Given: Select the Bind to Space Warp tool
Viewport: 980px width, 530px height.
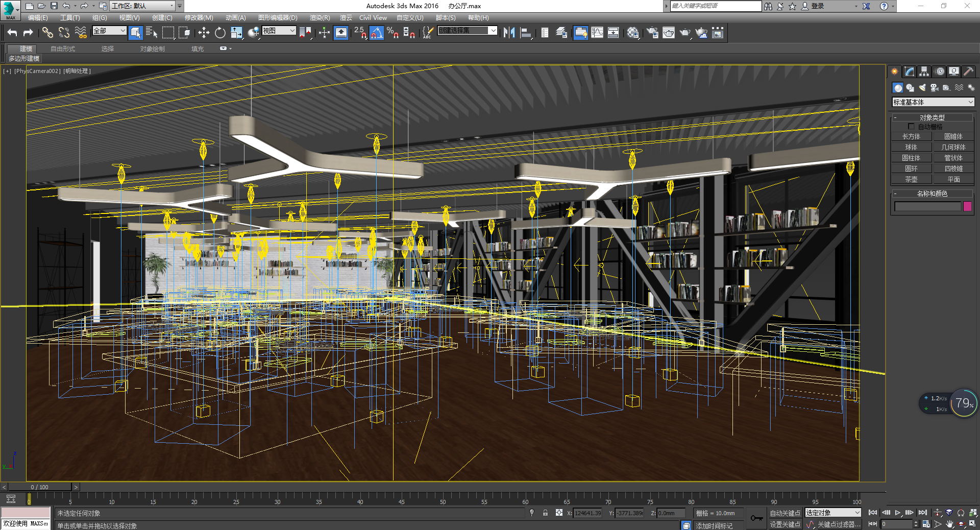Looking at the screenshot, I should click(x=80, y=33).
